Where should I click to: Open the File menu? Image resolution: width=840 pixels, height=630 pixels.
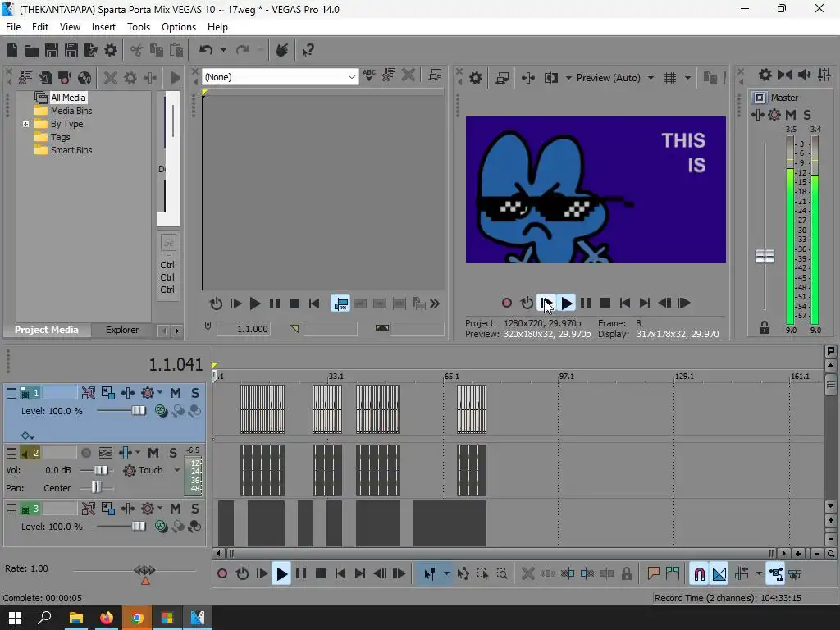click(13, 27)
